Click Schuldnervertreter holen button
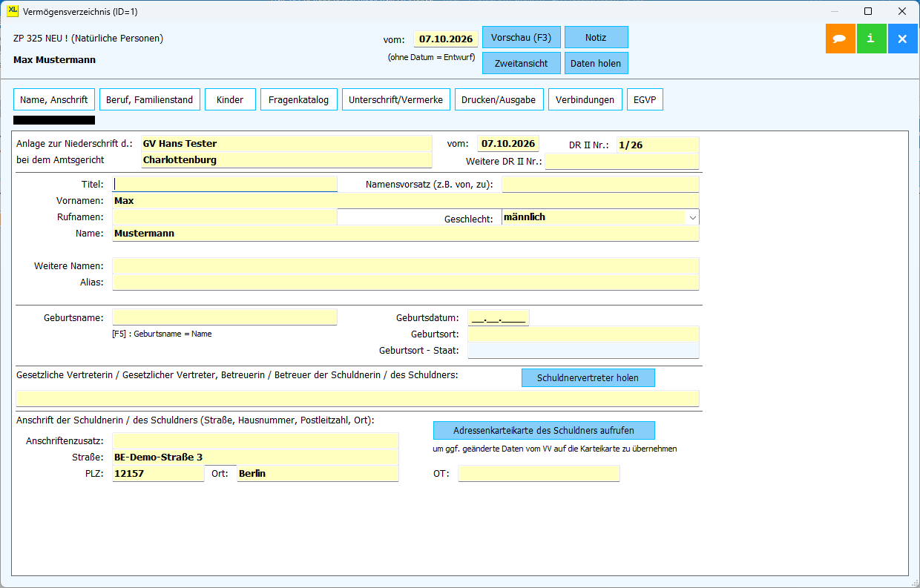This screenshot has height=588, width=920. point(588,377)
